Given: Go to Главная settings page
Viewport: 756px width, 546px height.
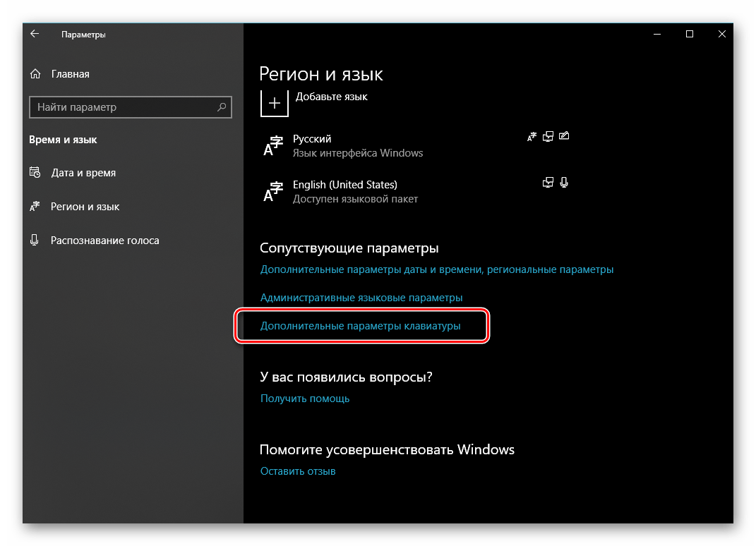Looking at the screenshot, I should tap(70, 74).
